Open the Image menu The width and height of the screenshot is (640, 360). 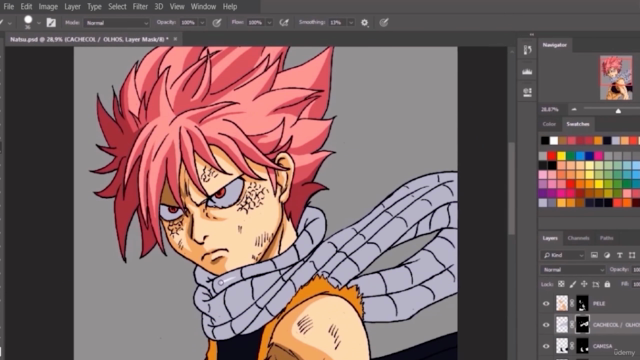[x=48, y=7]
